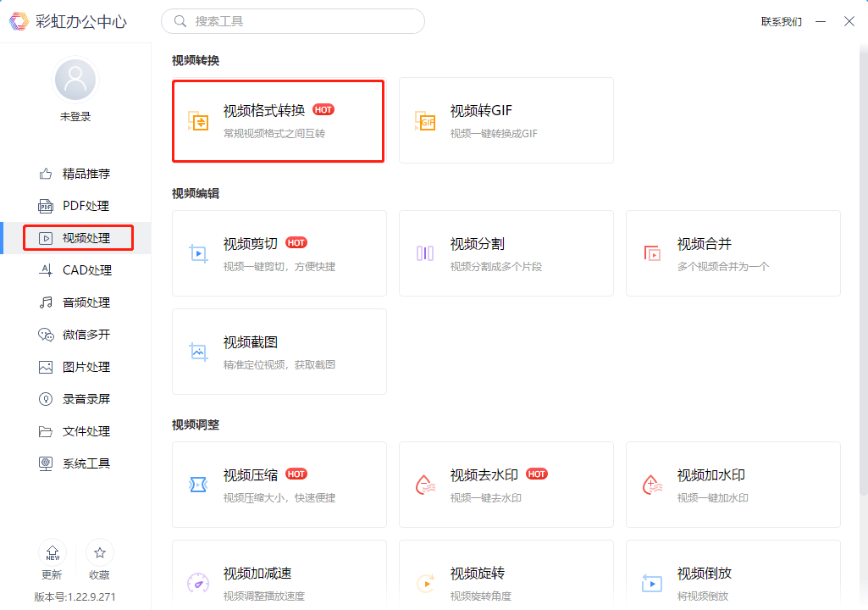Go to 系统工具 section
This screenshot has height=610, width=868.
pyautogui.click(x=76, y=463)
